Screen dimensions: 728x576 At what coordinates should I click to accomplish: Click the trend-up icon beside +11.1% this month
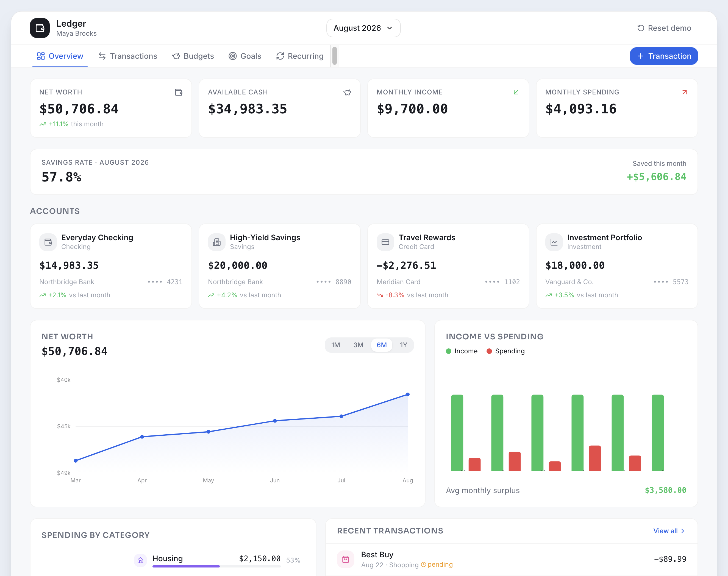(x=43, y=124)
